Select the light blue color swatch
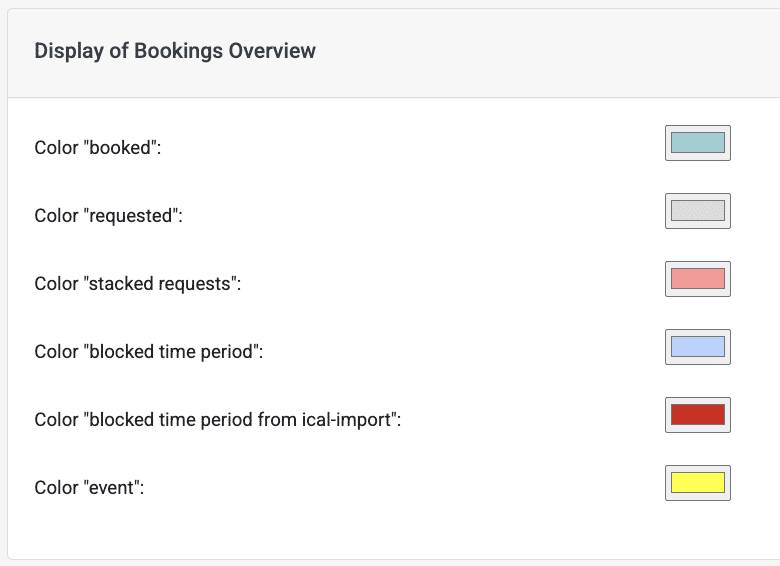Screen dimensions: 780x566 point(697,347)
